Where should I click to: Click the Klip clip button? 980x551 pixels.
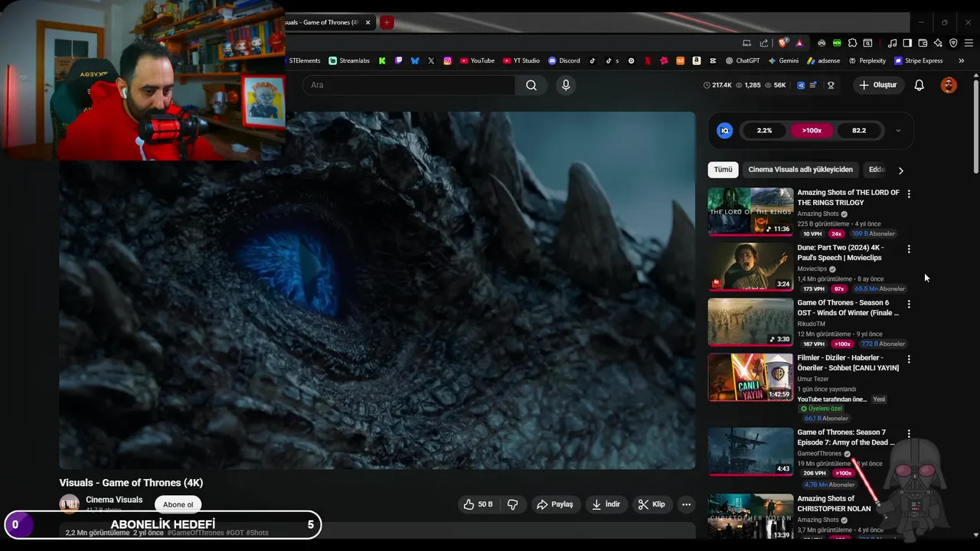[652, 504]
